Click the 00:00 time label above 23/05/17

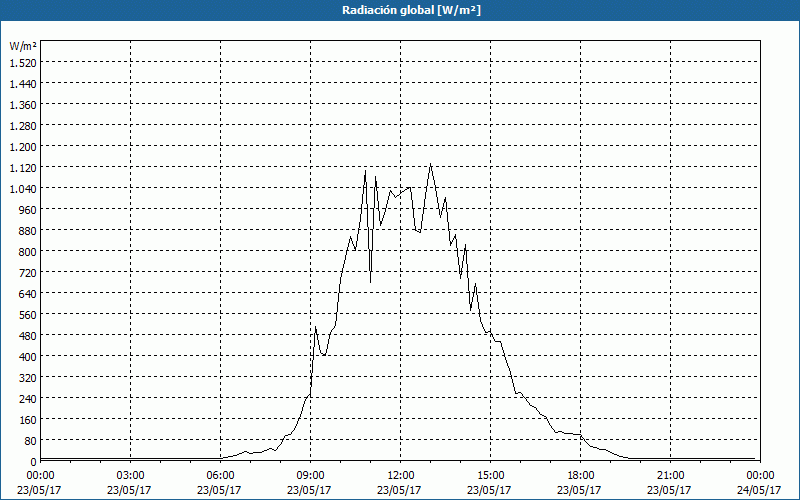click(x=40, y=476)
